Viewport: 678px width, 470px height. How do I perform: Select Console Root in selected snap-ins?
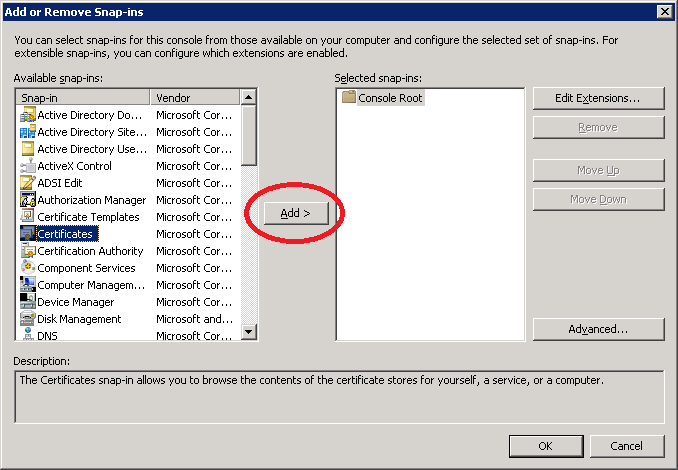click(x=390, y=98)
